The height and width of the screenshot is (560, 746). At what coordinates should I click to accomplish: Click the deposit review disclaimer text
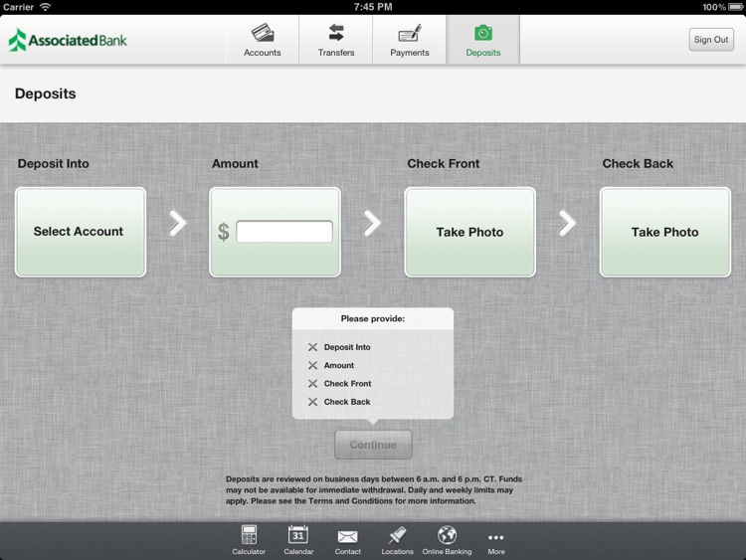coord(373,490)
